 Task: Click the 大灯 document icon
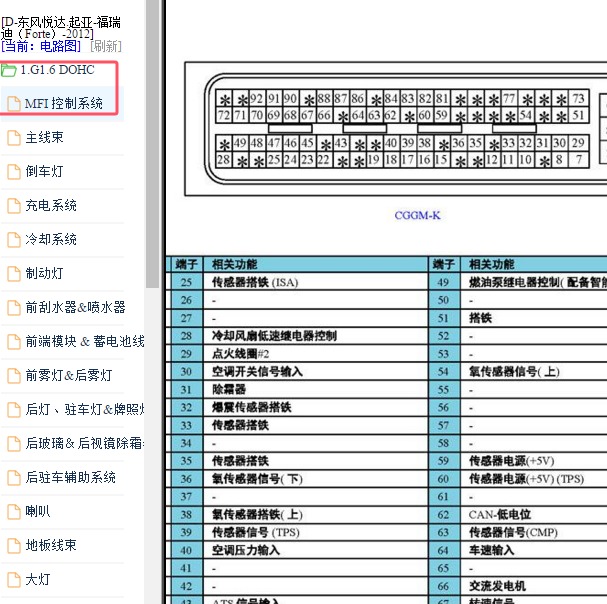(x=14, y=580)
